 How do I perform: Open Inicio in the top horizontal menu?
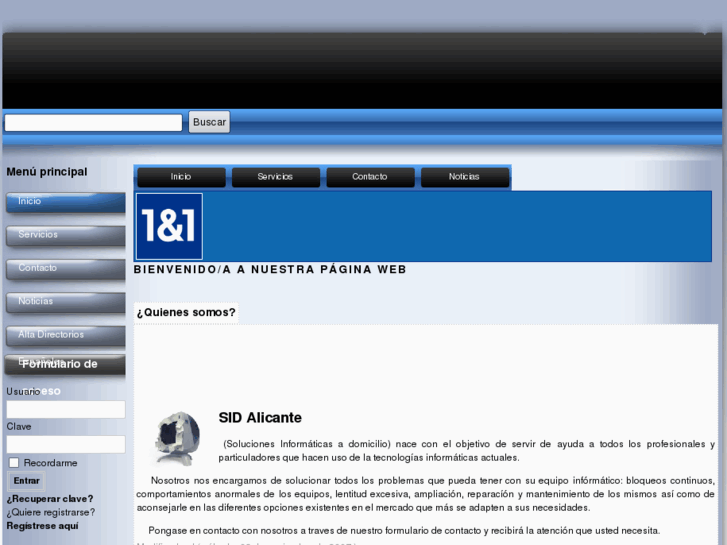point(181,177)
